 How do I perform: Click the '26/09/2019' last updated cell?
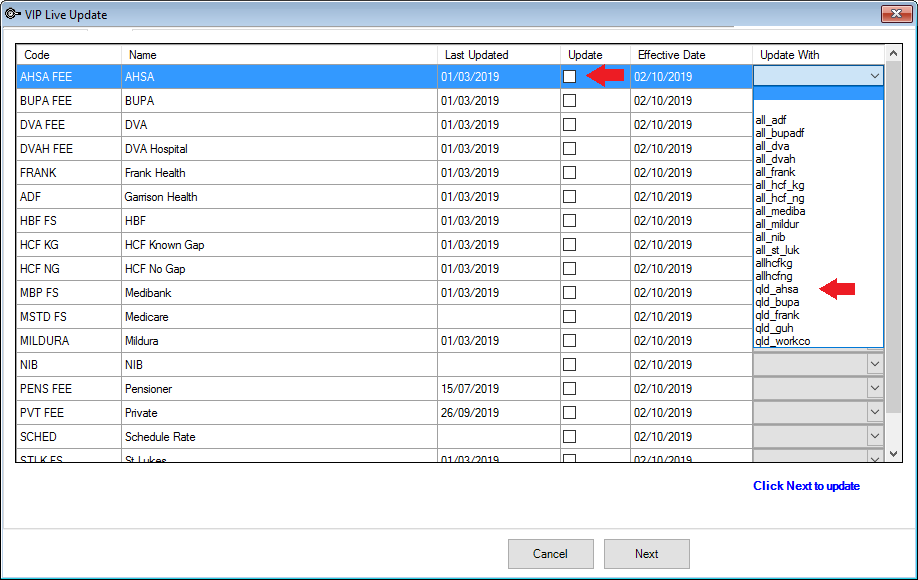coord(498,413)
